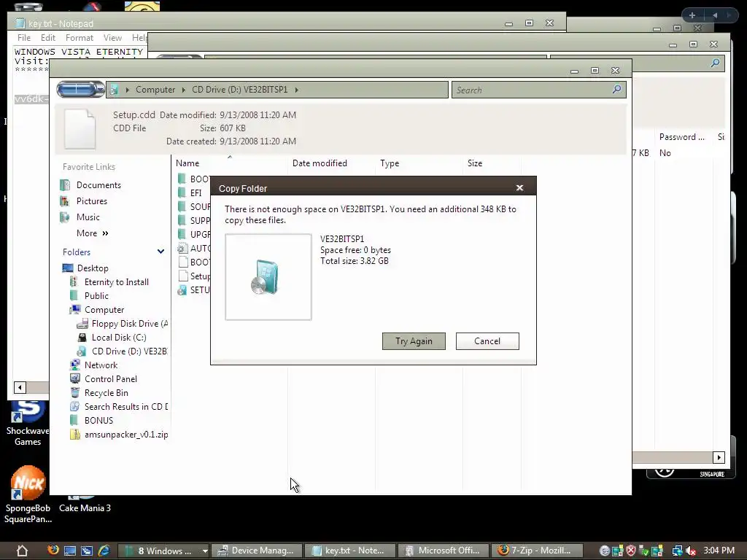Image resolution: width=747 pixels, height=560 pixels.
Task: Select CD Drive (D:) in folder tree
Action: tap(129, 351)
